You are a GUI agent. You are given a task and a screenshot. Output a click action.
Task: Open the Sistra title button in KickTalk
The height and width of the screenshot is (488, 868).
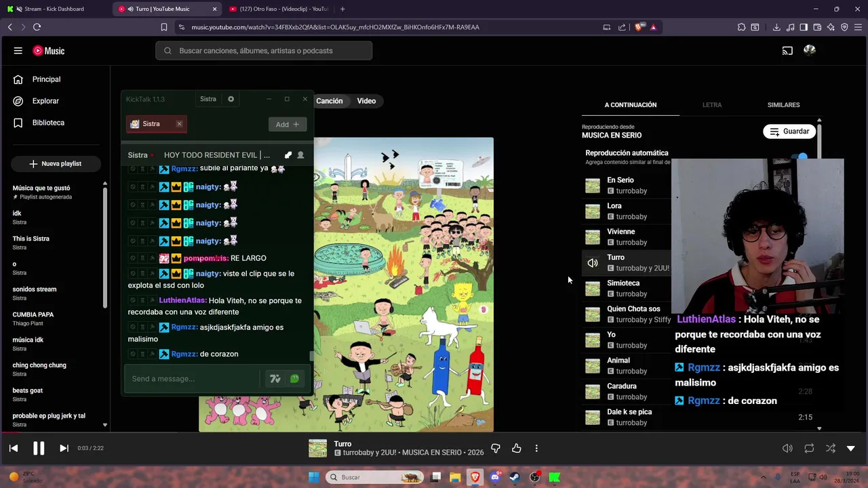[208, 99]
